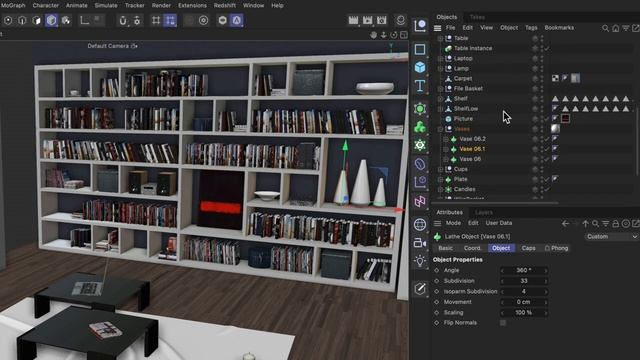Screen dimensions: 640x360
Task: Select the Cube primitive icon
Action: point(420,67)
